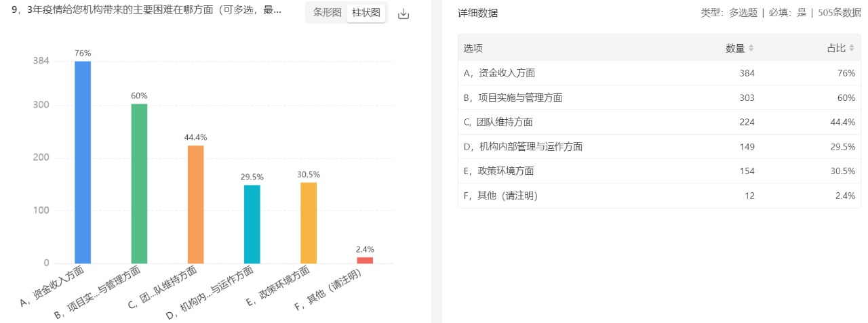
Task: Click the blue 资金收入方面 bar
Action: click(83, 163)
